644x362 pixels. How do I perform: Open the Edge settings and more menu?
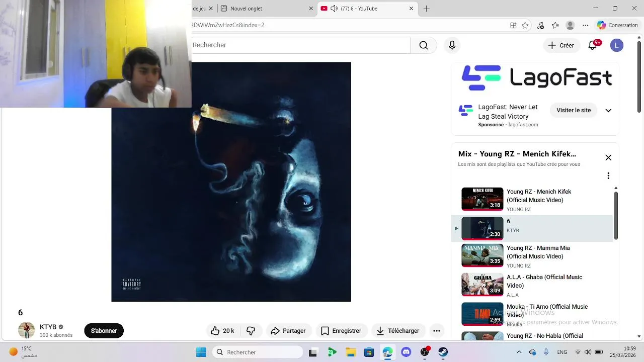point(585,25)
